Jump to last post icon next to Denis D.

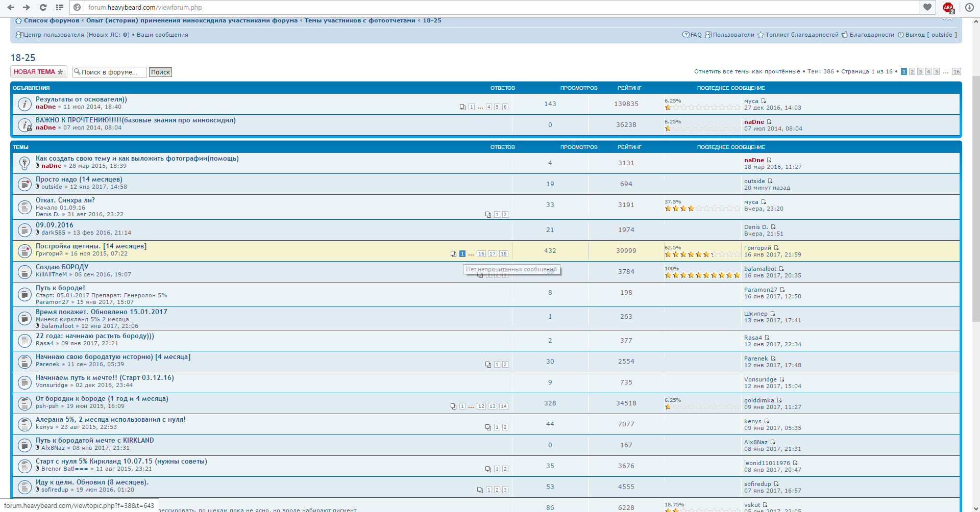coord(773,227)
